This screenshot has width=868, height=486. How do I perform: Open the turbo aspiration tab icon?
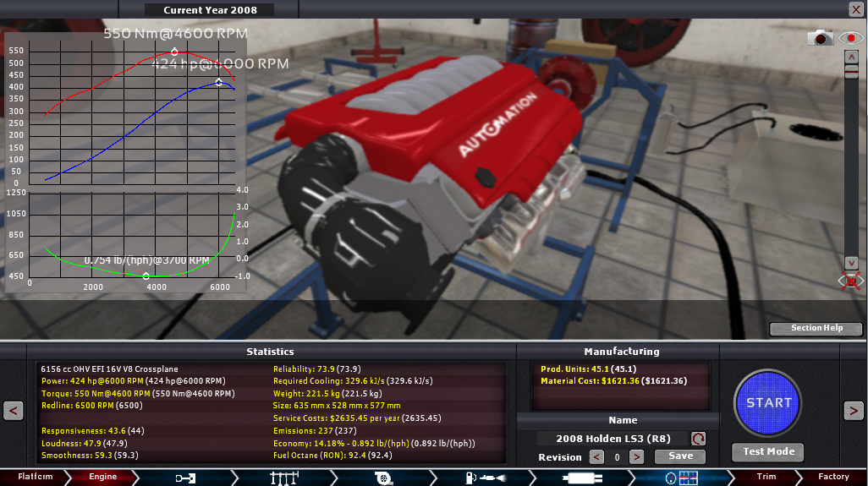tap(383, 478)
